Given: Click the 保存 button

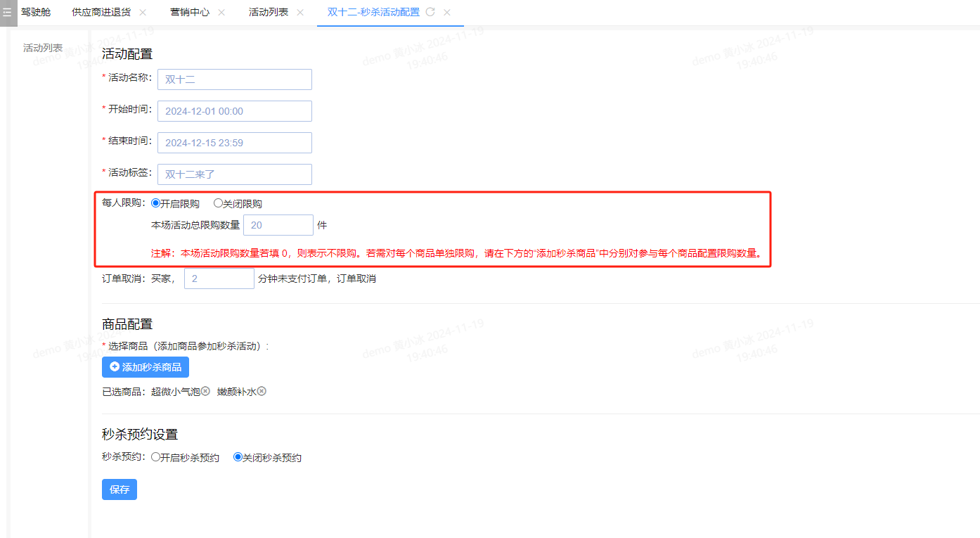Looking at the screenshot, I should click(120, 489).
